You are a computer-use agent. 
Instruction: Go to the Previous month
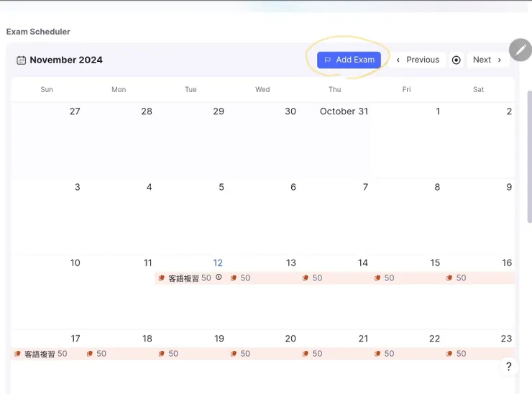coord(418,60)
